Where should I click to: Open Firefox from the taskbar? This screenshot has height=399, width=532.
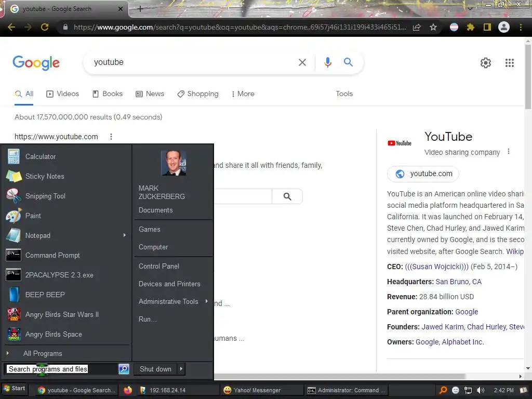click(128, 390)
